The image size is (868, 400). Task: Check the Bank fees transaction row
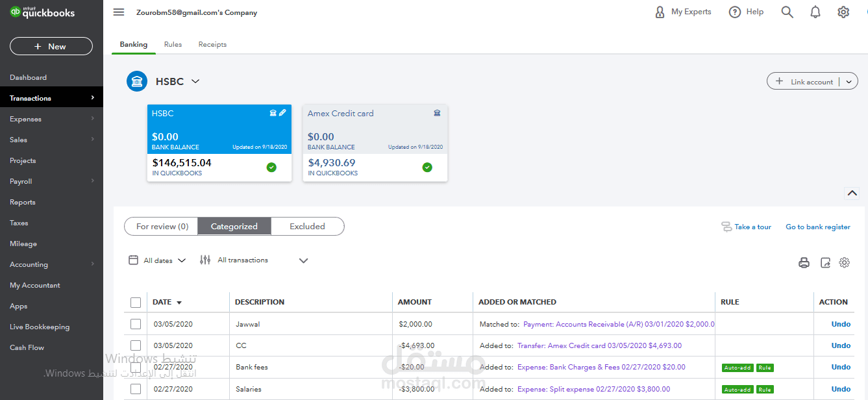click(x=136, y=367)
